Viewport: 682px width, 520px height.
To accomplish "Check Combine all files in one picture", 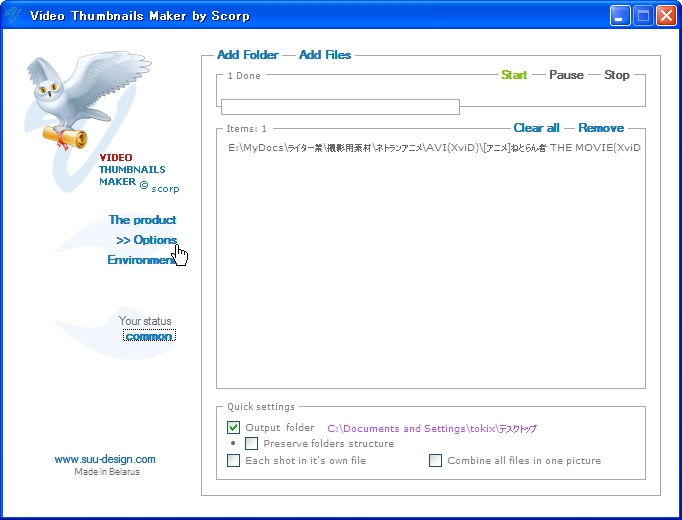I will (x=435, y=460).
